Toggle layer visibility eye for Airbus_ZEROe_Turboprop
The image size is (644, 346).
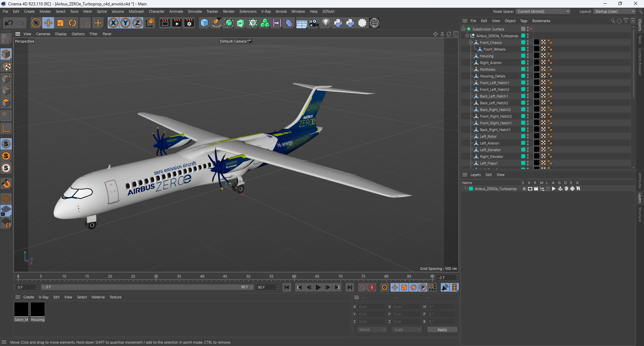click(x=530, y=189)
